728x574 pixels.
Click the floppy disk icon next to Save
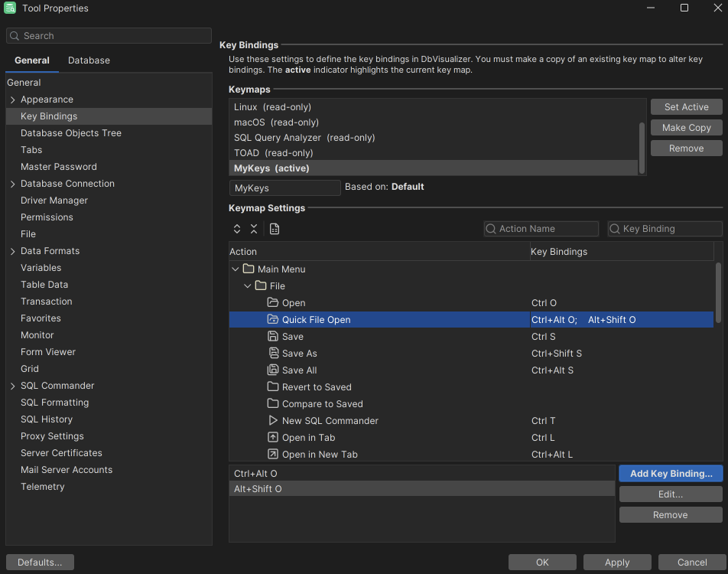(x=273, y=336)
